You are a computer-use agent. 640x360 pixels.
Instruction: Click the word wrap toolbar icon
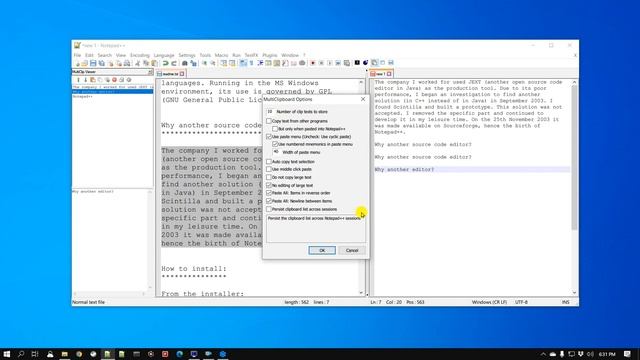click(243, 63)
